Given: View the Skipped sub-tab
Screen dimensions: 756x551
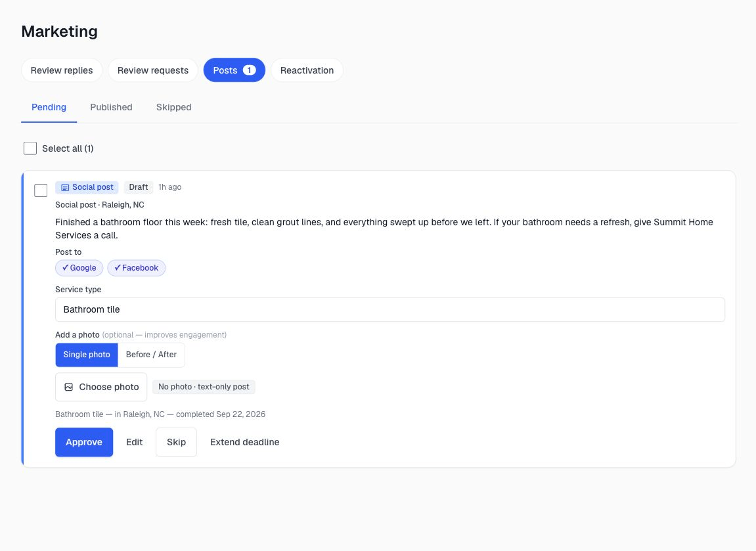Looking at the screenshot, I should pyautogui.click(x=173, y=108).
